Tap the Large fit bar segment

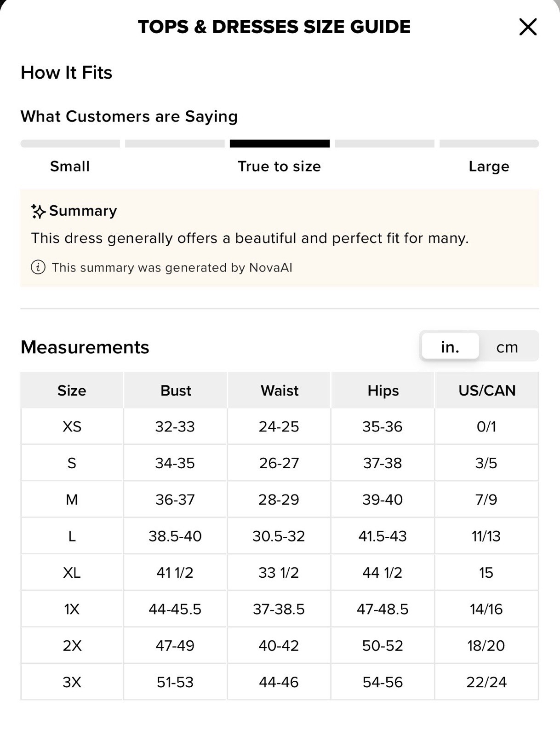point(489,144)
